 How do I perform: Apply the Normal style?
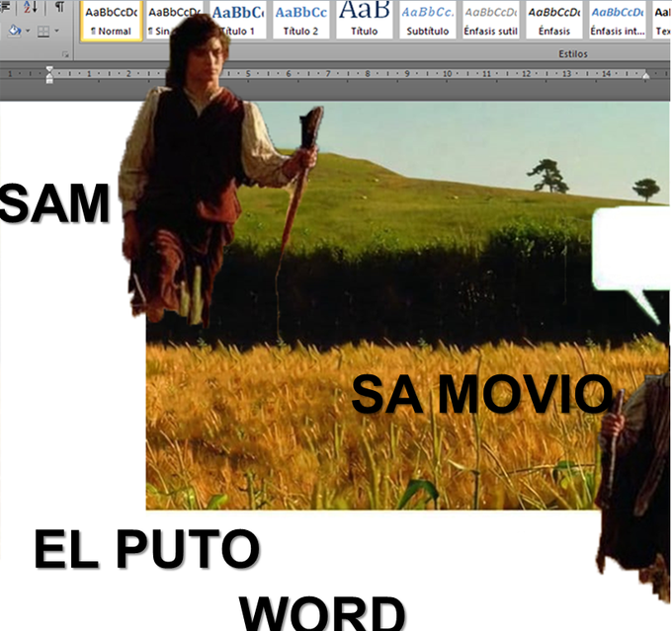pyautogui.click(x=112, y=21)
